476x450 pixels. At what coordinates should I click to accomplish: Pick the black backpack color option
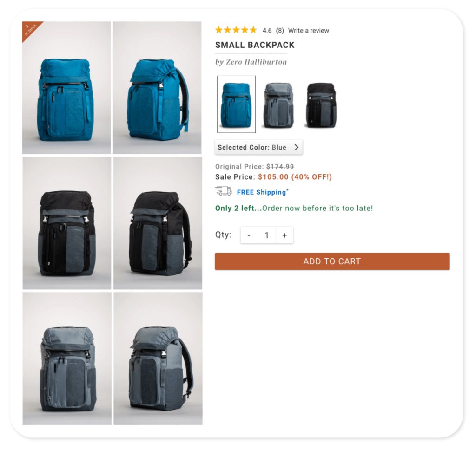coord(321,105)
